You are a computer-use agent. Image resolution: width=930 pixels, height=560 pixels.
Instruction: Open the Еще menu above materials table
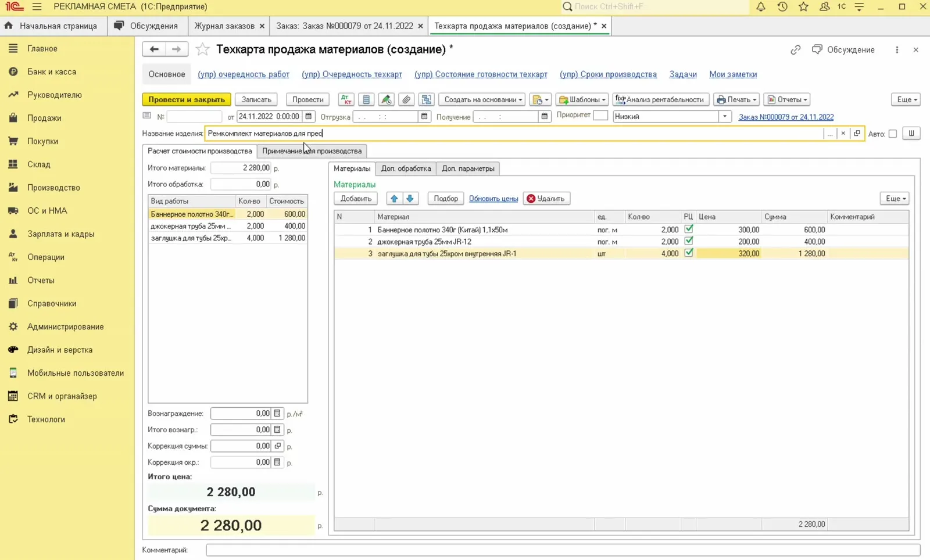coord(895,199)
